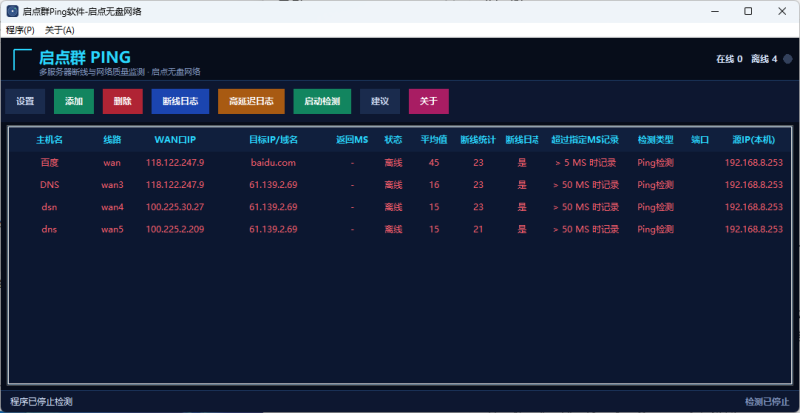Click the 端口 column header

700,140
